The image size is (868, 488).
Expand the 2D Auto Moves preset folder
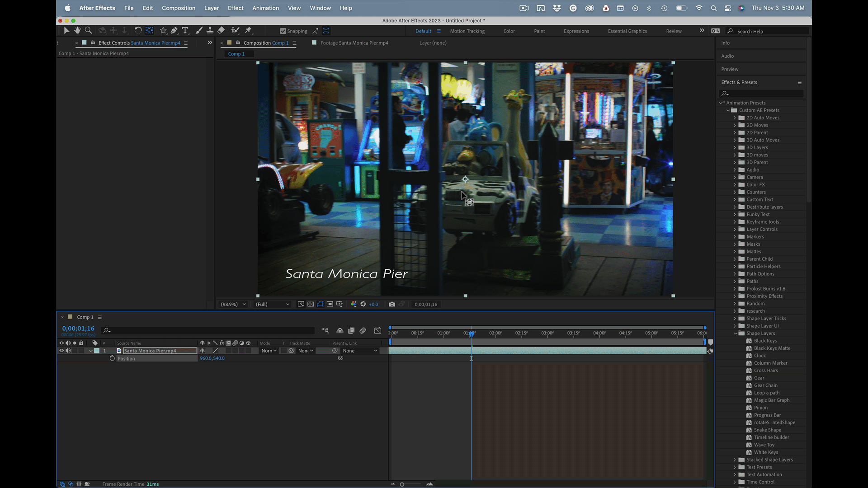pos(735,118)
